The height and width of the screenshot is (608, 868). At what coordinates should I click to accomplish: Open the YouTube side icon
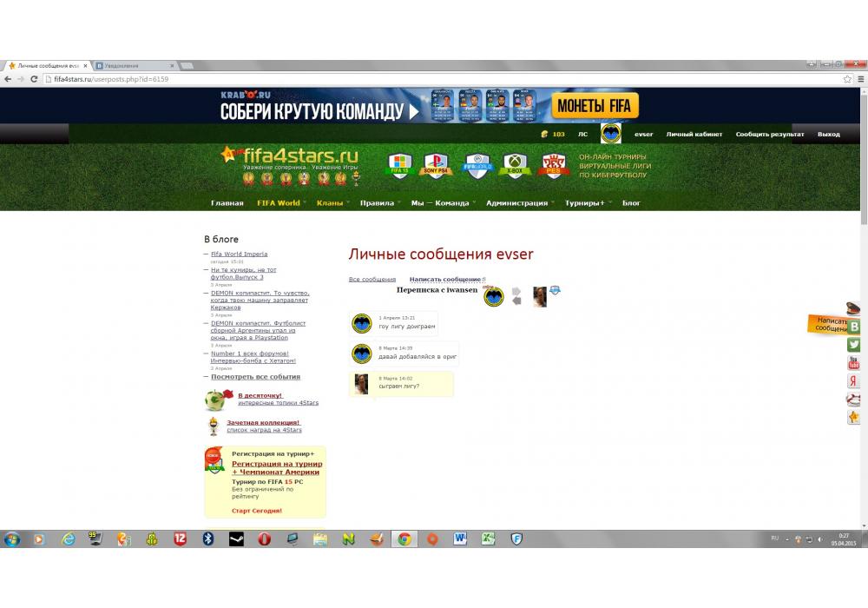(x=853, y=363)
